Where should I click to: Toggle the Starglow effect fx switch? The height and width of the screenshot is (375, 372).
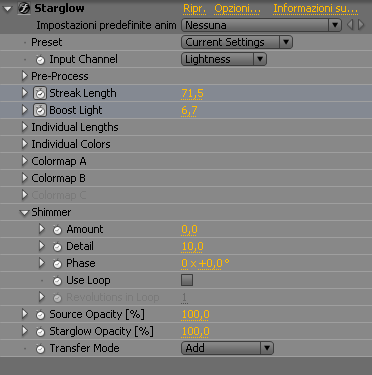tap(24, 9)
